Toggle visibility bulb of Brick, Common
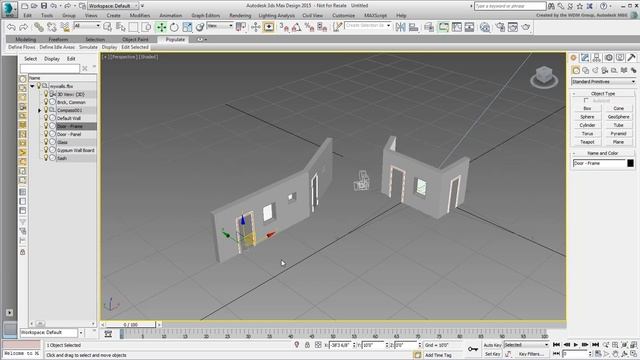This screenshot has width=640, height=360. coord(46,102)
